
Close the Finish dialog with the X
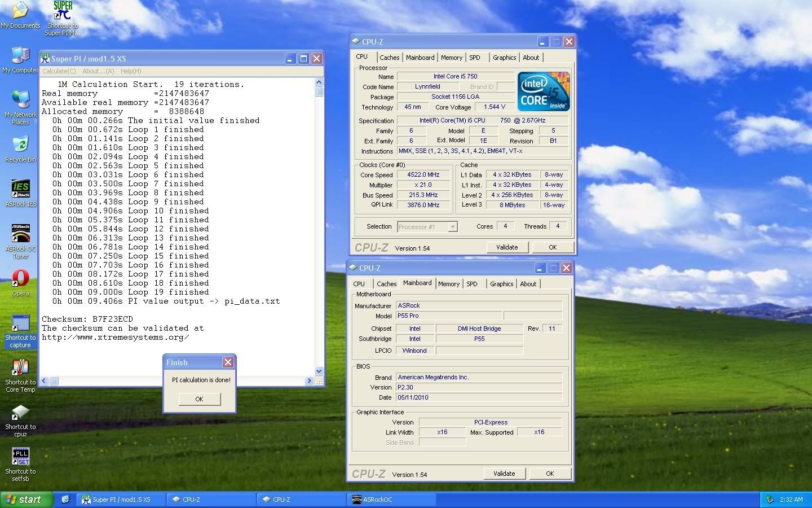click(228, 362)
